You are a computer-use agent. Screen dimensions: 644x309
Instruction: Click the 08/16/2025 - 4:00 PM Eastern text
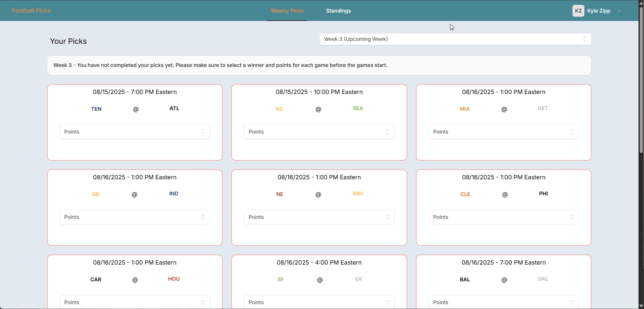click(319, 262)
